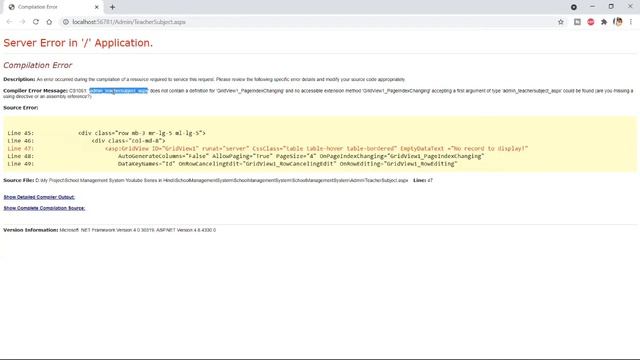Open Chrome's three-dot menu
640x360 pixels.
coord(631,22)
